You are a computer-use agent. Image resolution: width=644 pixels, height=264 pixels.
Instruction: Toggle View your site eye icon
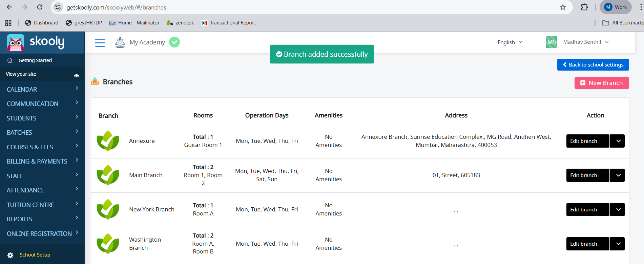[77, 76]
